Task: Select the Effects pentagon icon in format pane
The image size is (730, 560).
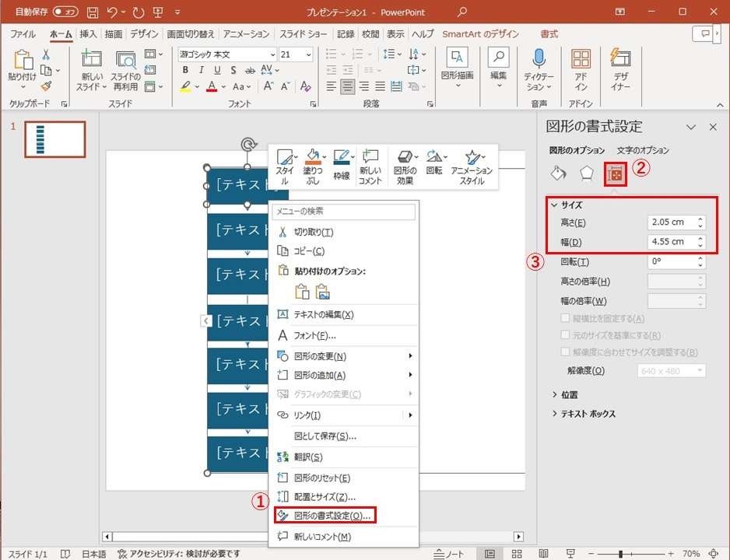Action: coord(587,173)
